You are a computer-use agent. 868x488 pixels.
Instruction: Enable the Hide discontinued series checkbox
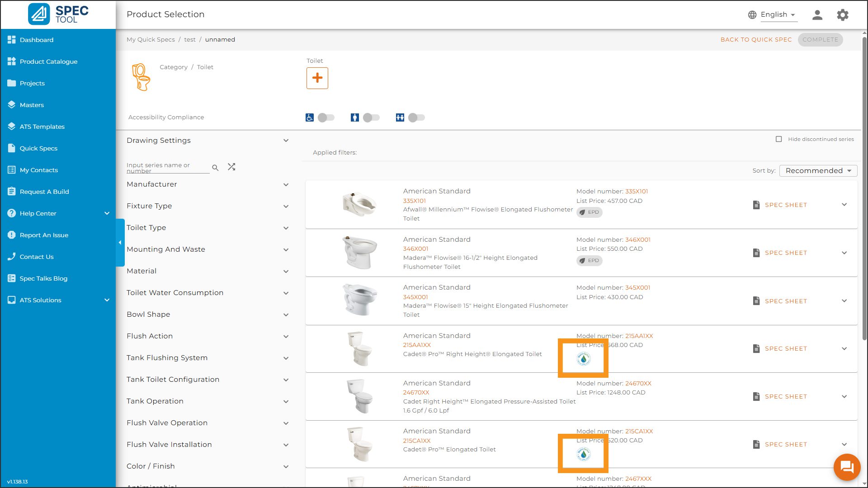click(x=778, y=139)
